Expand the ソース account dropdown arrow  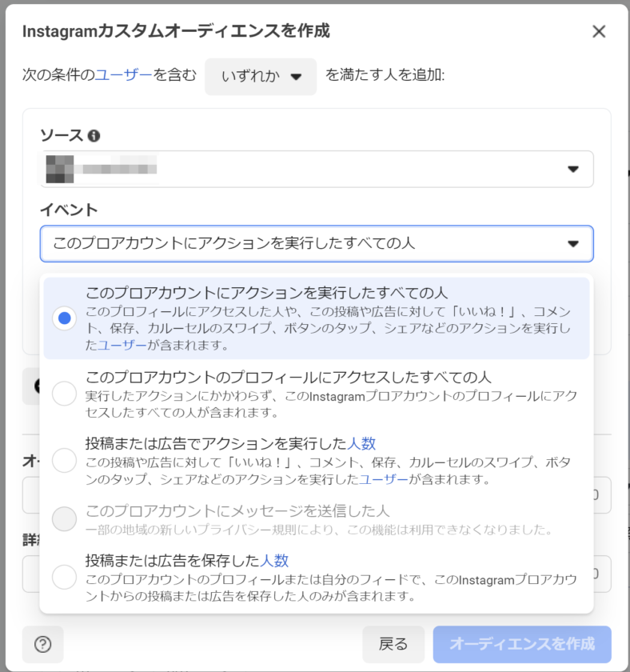pos(572,169)
